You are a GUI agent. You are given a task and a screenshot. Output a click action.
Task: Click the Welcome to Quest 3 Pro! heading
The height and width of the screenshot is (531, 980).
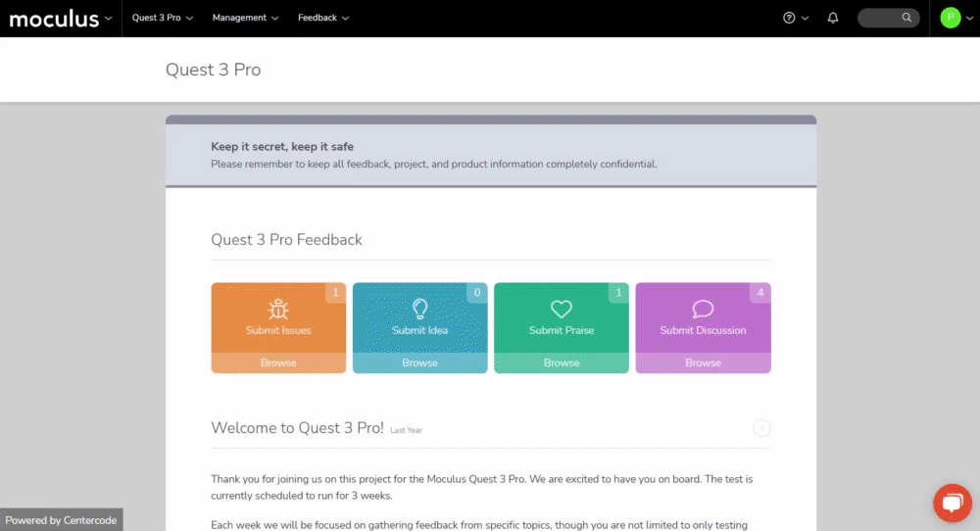click(x=297, y=428)
